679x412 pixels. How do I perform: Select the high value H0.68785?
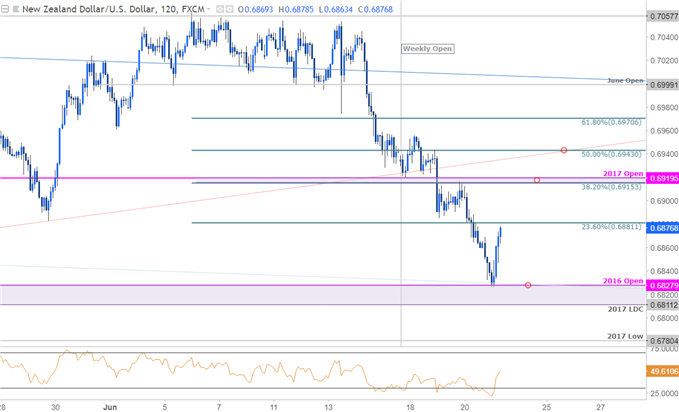click(x=296, y=9)
